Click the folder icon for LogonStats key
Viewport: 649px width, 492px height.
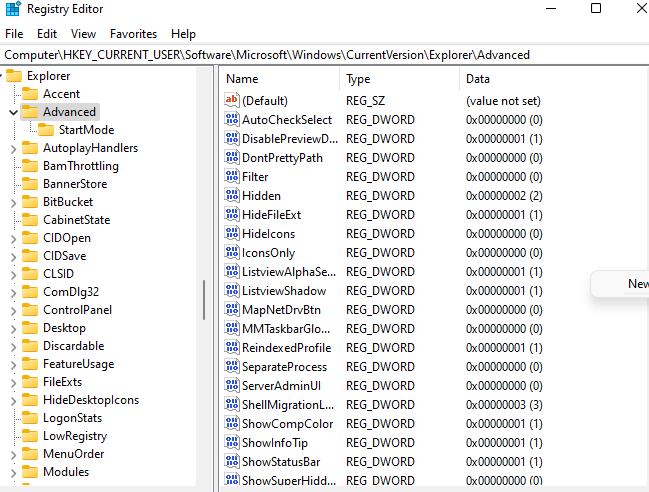(30, 418)
